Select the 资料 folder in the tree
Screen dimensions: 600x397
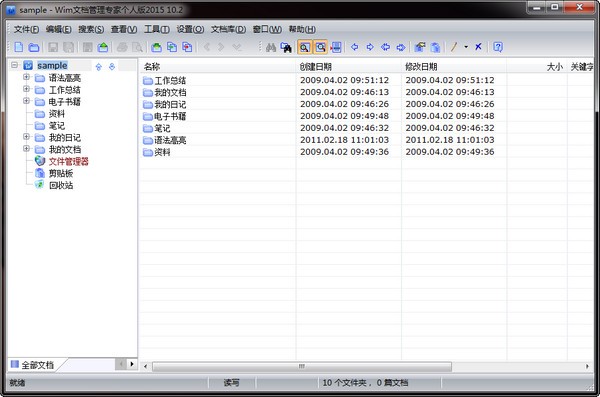point(57,114)
